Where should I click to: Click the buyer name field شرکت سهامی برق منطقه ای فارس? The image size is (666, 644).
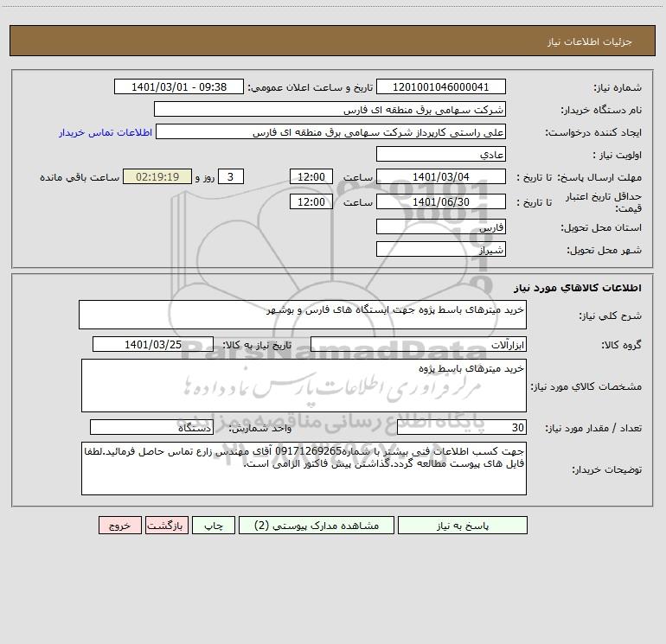click(x=330, y=109)
